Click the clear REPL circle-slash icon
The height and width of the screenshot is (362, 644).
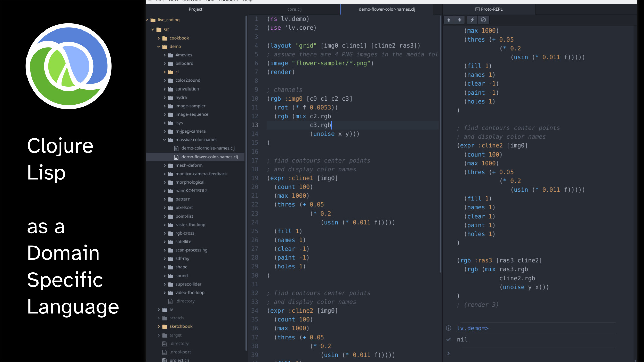483,20
